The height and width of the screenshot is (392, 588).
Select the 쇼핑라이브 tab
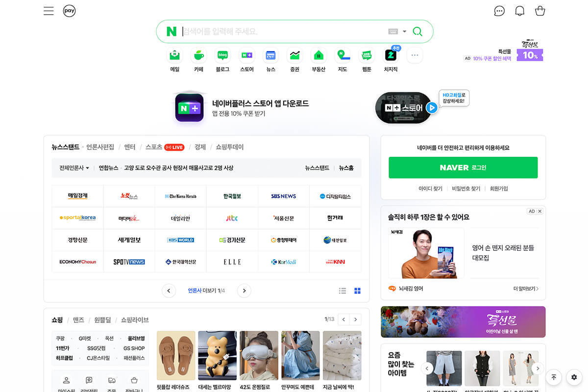pos(135,320)
